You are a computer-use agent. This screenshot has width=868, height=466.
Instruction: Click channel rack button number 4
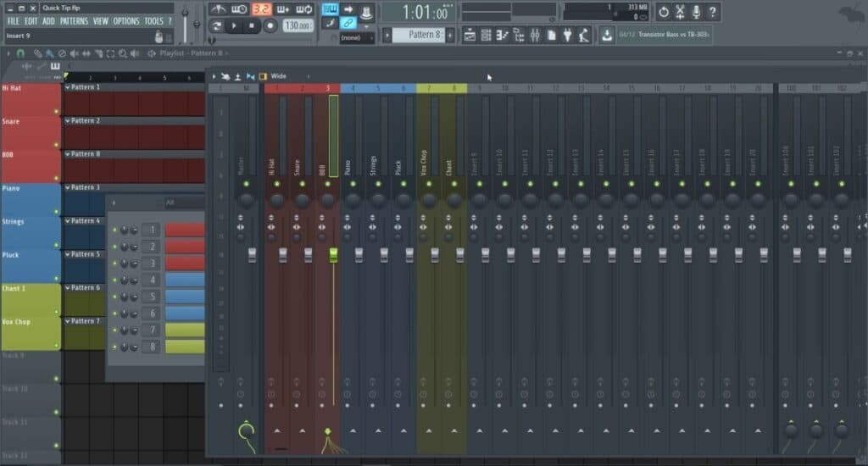pos(153,280)
